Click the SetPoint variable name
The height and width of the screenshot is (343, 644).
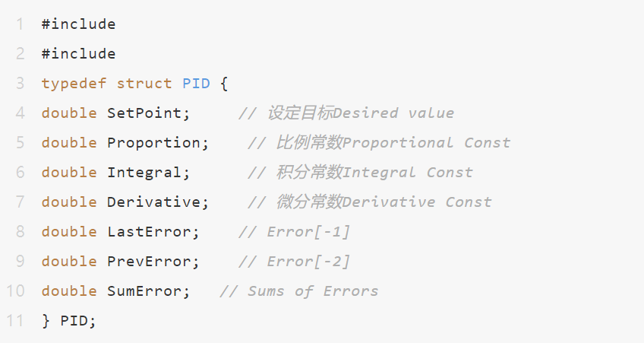pyautogui.click(x=144, y=113)
